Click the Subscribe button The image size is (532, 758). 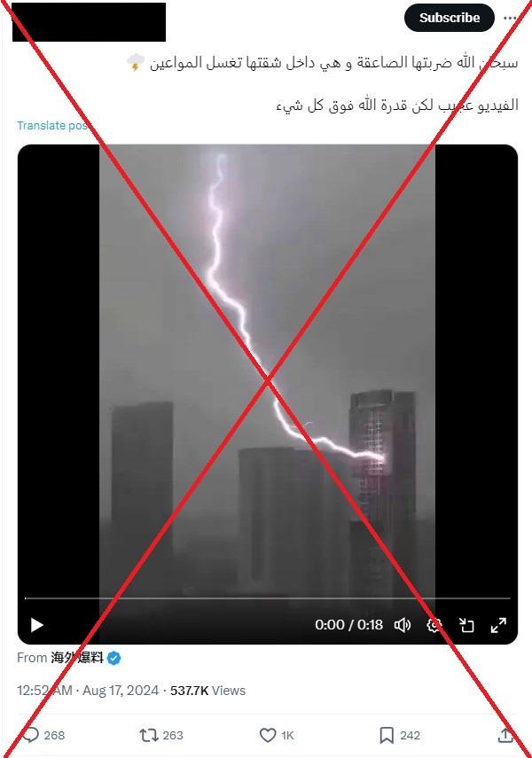click(450, 18)
